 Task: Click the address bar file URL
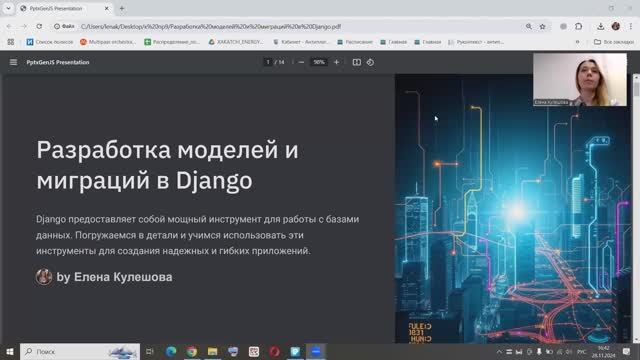(211, 27)
